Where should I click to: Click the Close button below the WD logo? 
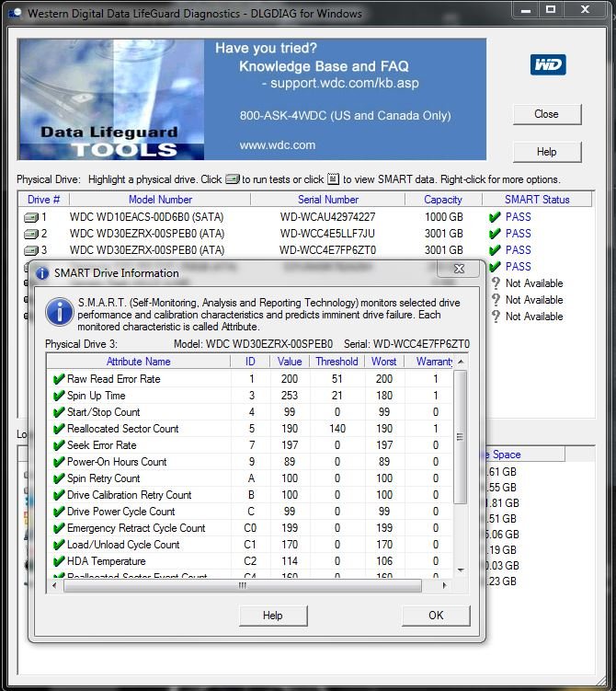[546, 114]
